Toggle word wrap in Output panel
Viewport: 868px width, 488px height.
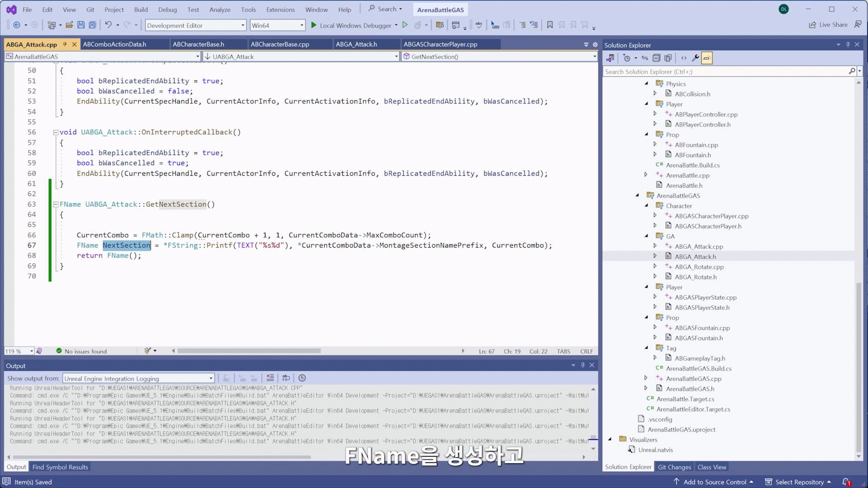click(x=286, y=378)
